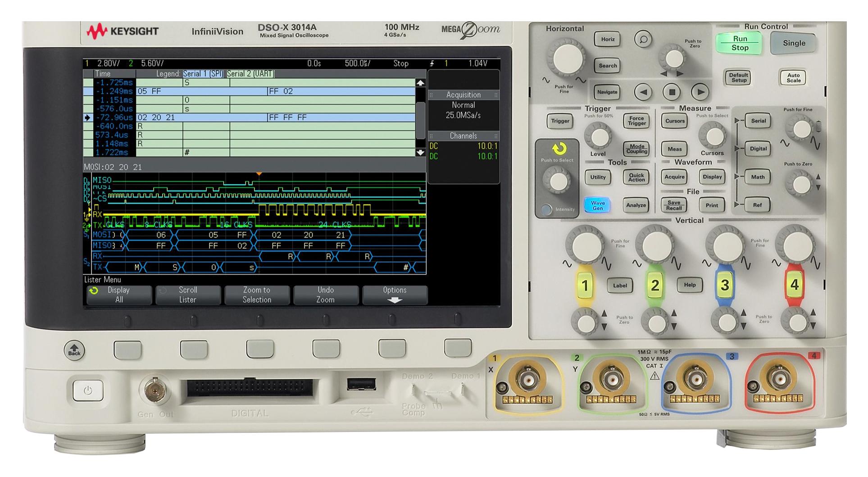Select Undo Zoom softkey

tap(326, 295)
